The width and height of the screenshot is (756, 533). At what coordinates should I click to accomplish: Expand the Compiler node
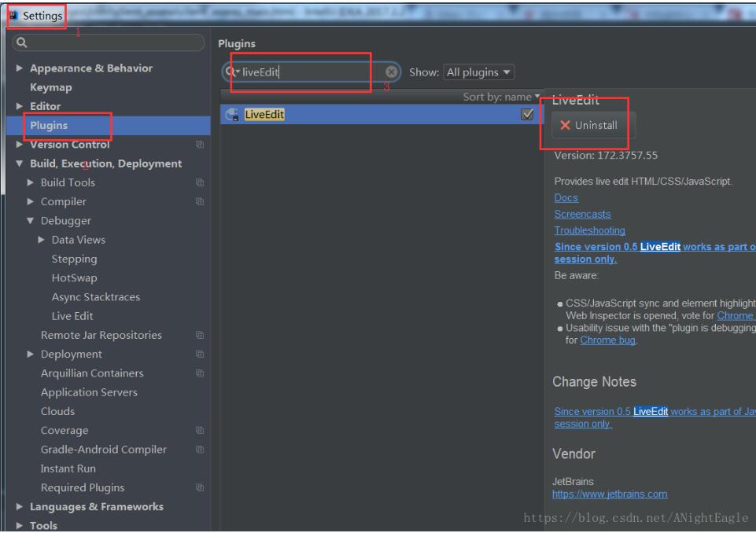(31, 201)
